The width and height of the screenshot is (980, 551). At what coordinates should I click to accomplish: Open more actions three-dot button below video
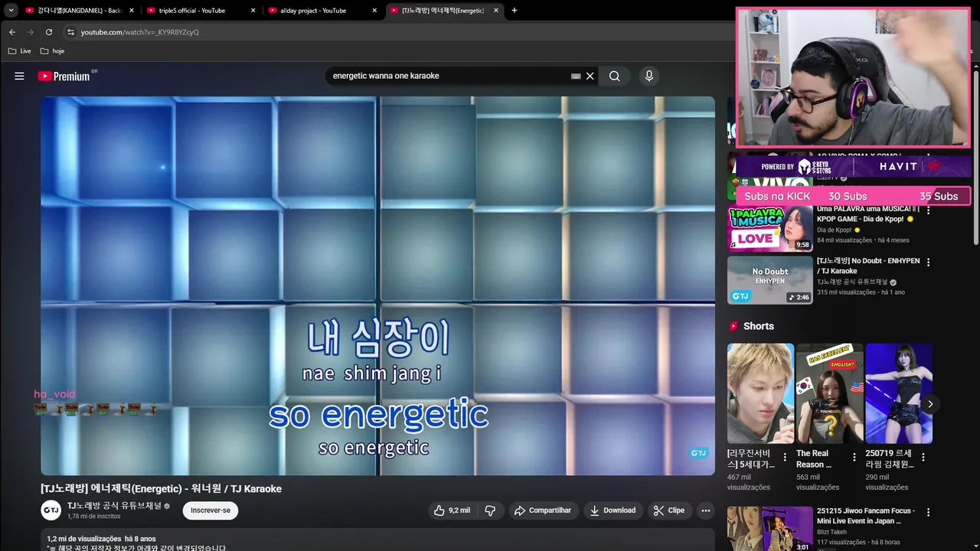click(x=706, y=510)
